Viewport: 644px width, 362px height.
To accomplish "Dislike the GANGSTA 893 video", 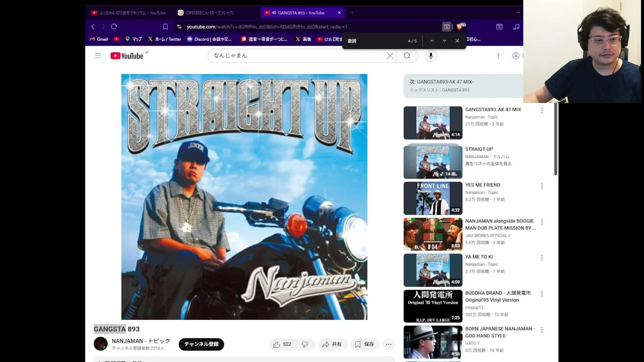I will [305, 344].
